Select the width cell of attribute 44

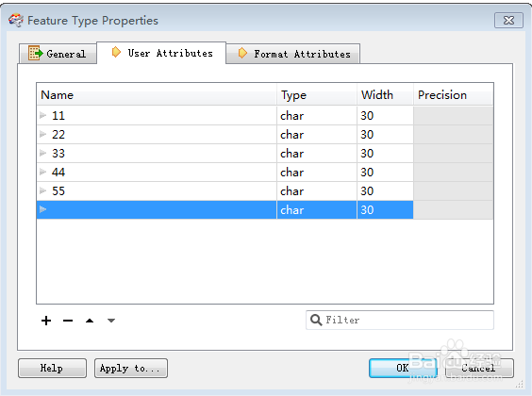(385, 172)
